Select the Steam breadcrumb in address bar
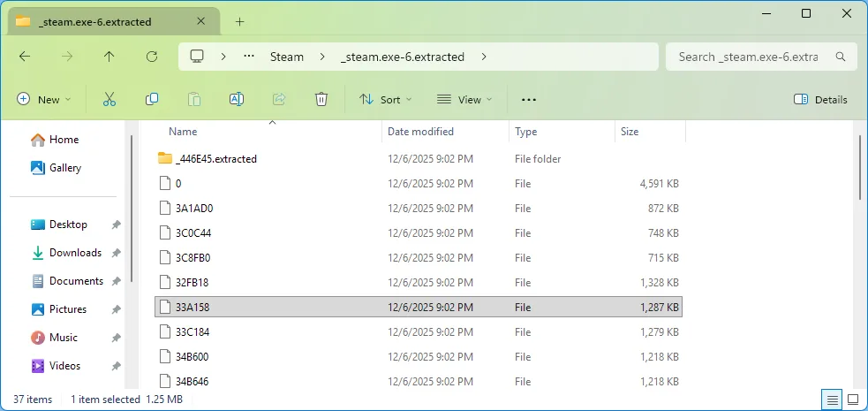The image size is (868, 411). (x=286, y=57)
